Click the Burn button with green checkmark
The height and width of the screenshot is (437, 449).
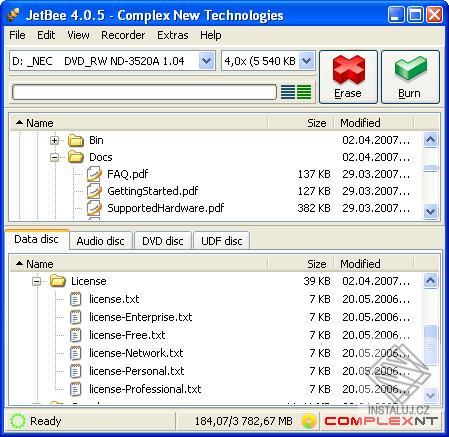point(410,77)
